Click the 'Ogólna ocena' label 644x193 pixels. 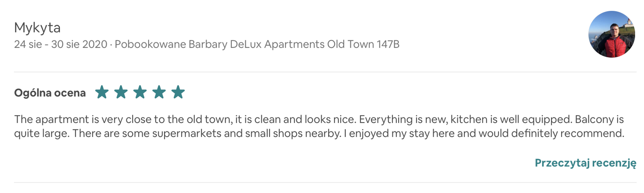tap(50, 93)
